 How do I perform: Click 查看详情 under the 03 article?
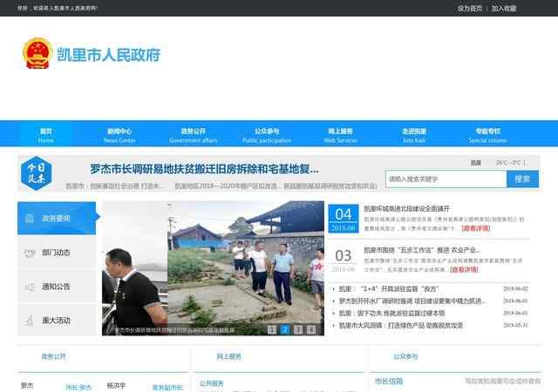click(464, 270)
